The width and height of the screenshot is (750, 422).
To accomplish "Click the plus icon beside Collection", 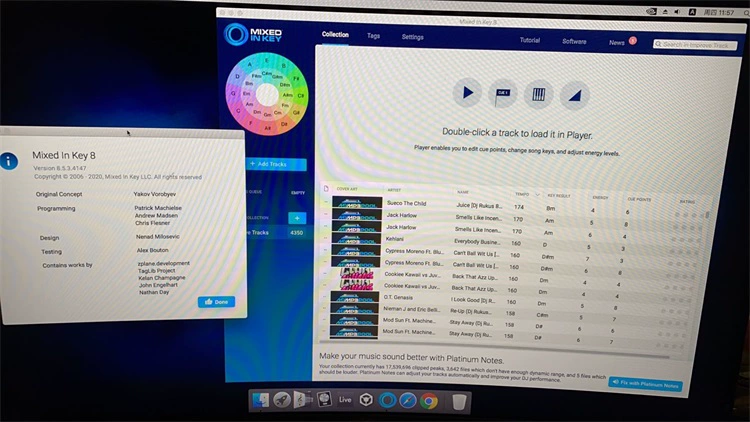I will click(297, 217).
